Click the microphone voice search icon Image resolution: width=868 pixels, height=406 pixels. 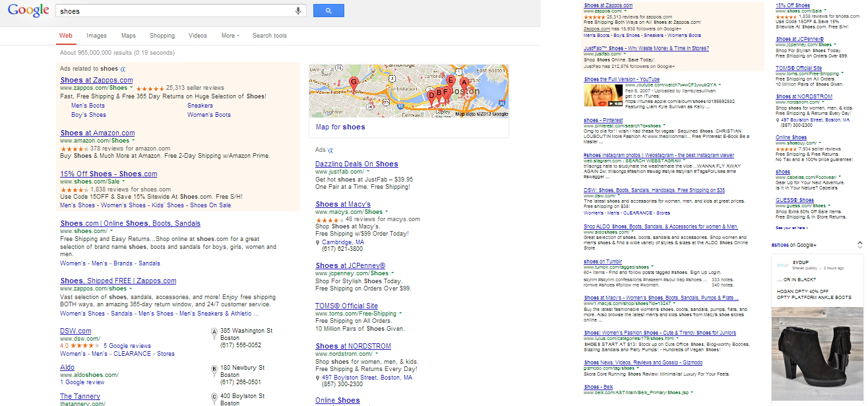(298, 11)
